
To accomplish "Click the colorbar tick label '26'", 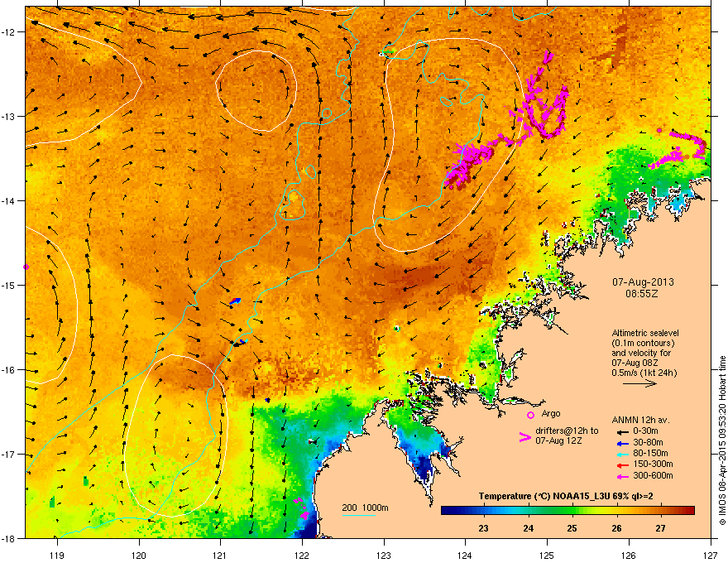I will [x=616, y=528].
